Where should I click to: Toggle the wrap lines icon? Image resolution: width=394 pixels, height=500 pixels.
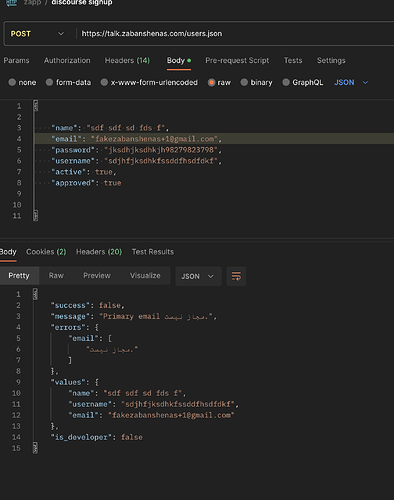point(236,276)
